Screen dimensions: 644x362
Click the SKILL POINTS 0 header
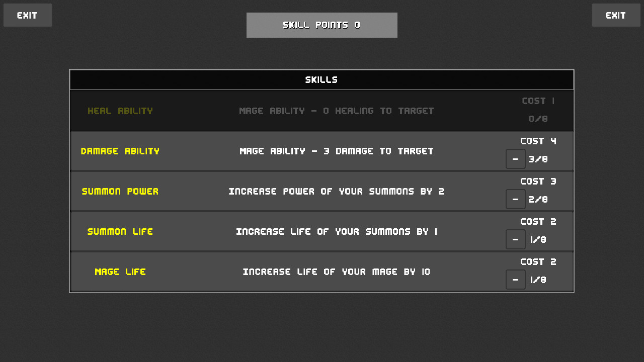click(321, 25)
